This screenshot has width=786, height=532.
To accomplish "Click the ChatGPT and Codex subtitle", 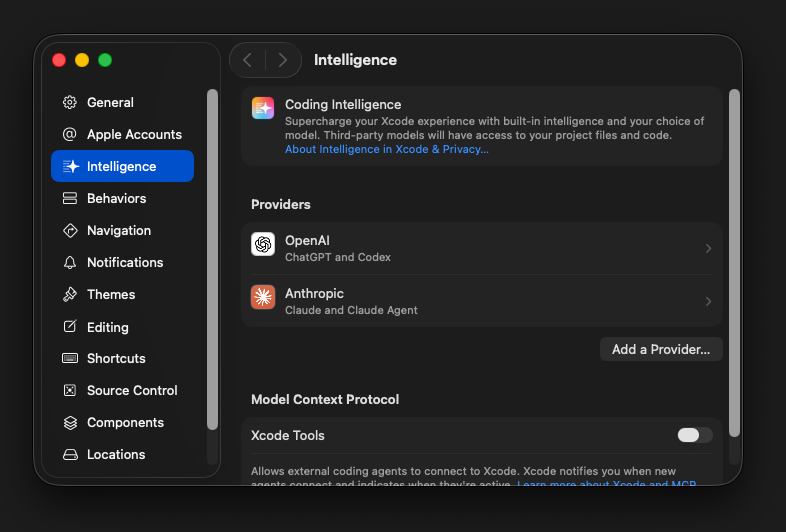I will 338,257.
